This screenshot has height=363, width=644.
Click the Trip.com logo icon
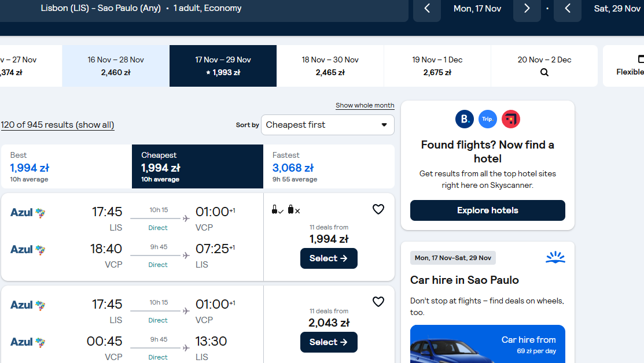click(488, 119)
